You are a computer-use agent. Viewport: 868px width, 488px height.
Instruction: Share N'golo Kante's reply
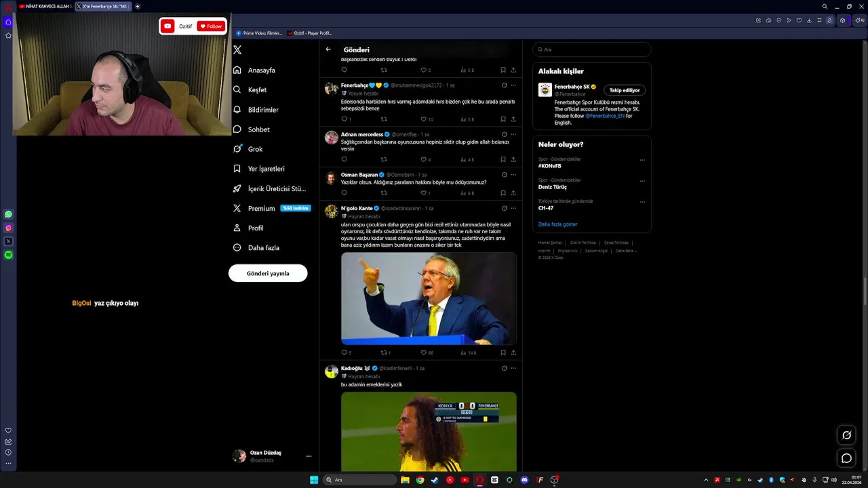[x=513, y=352]
